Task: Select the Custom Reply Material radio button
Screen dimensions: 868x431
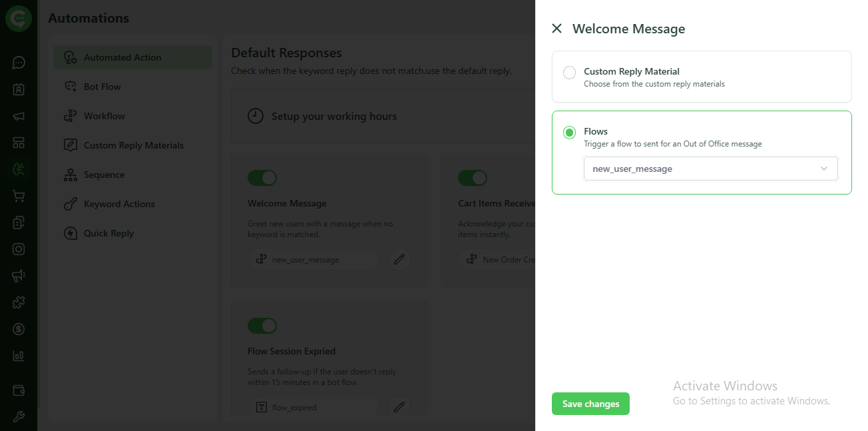Action: [569, 73]
